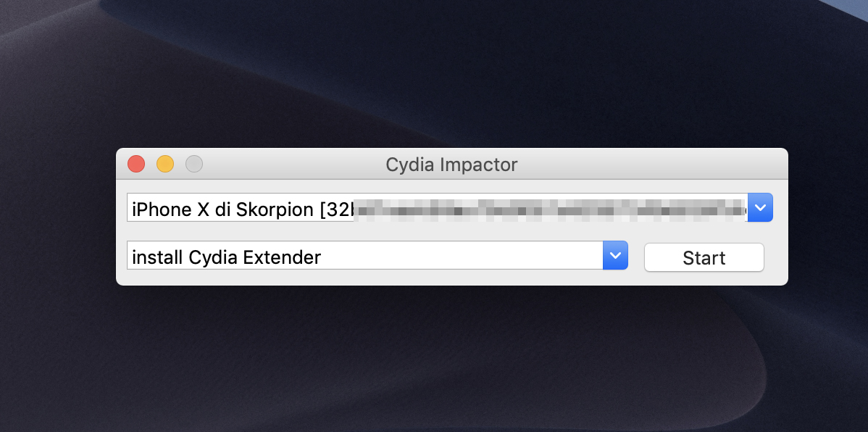Click the desktop wallpaper below the window
868x432 pixels.
click(x=435, y=355)
